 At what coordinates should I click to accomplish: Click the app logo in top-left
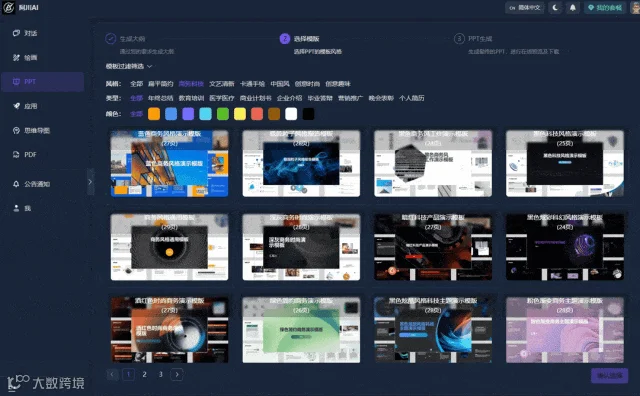8,7
